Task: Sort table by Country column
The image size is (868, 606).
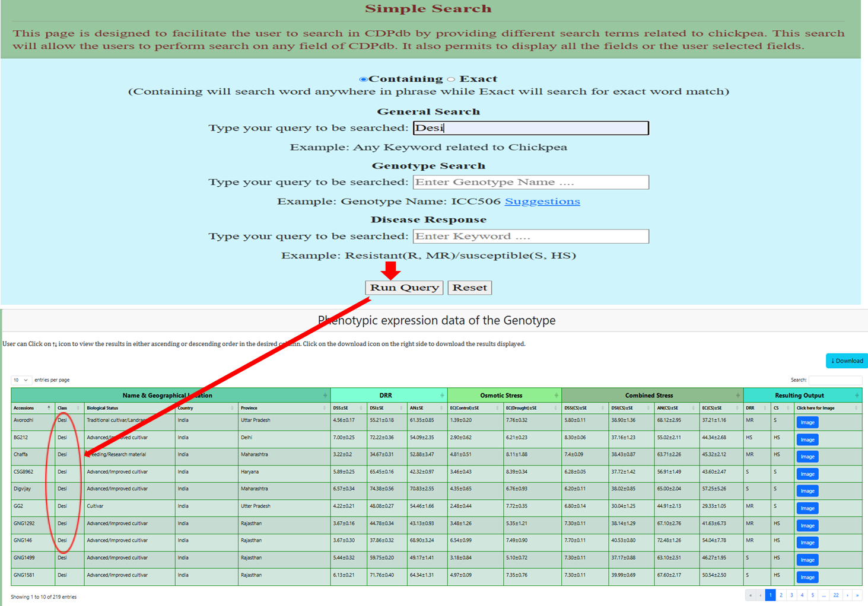Action: tap(205, 408)
